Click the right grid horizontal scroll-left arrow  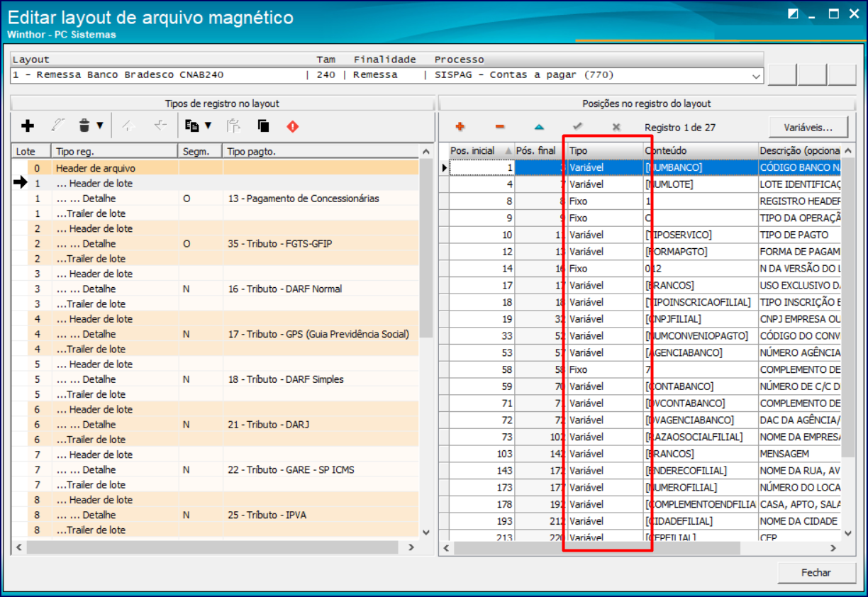(x=447, y=549)
